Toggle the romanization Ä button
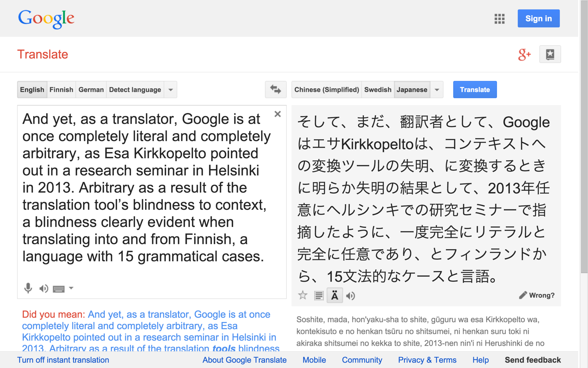The width and height of the screenshot is (588, 368). (334, 296)
